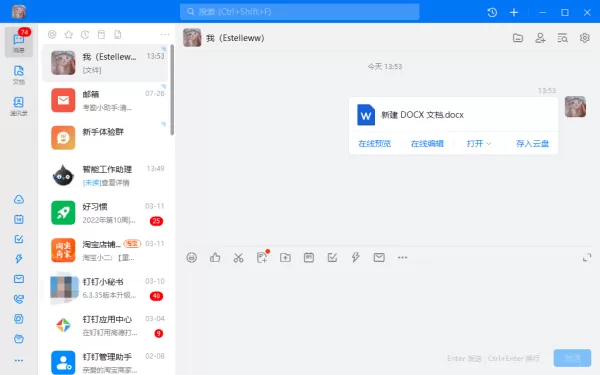Open the 邮箱 mailbox conversation

click(105, 101)
